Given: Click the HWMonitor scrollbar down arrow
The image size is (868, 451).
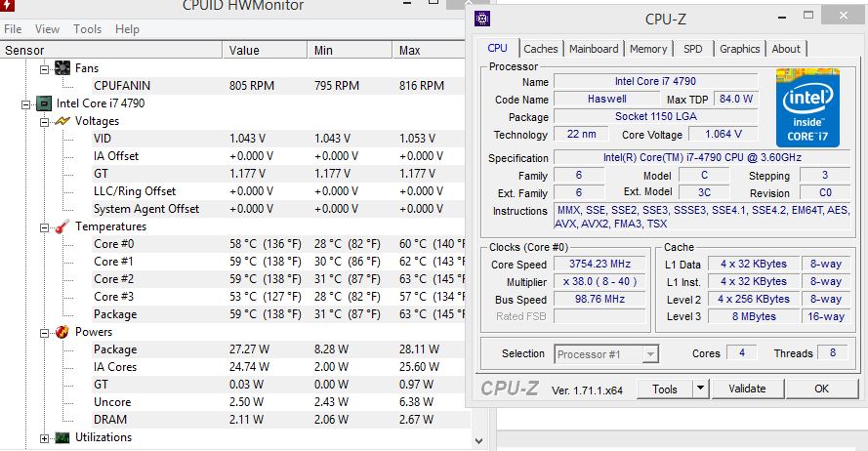Looking at the screenshot, I should tap(479, 441).
